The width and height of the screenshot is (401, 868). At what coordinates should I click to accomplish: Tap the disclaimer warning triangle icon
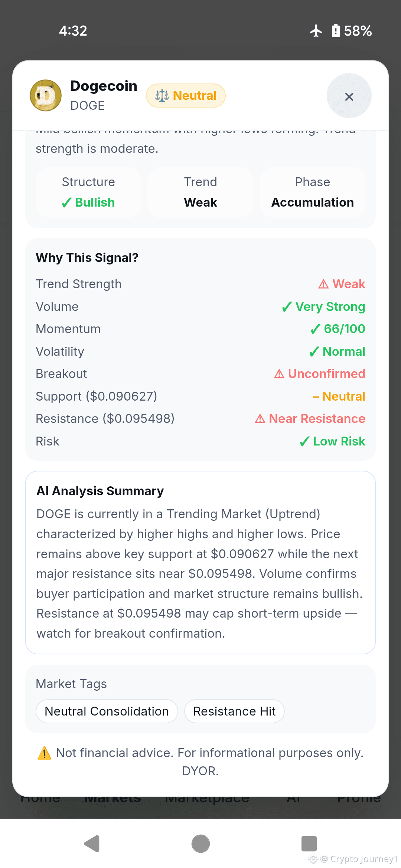[x=44, y=753]
